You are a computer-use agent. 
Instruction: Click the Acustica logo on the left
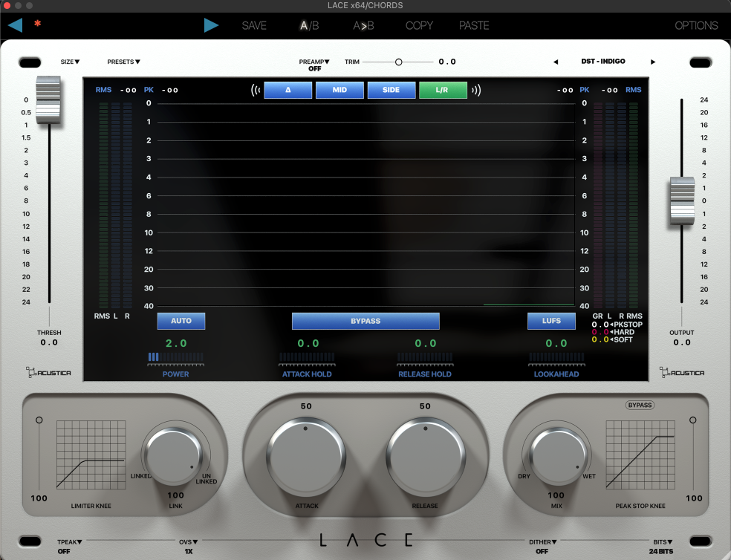[48, 373]
